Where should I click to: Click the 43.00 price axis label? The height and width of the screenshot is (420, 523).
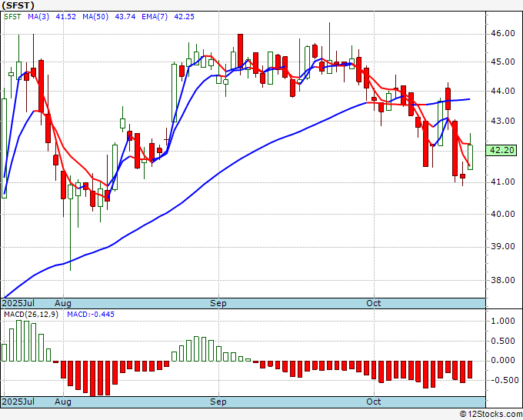click(x=503, y=121)
